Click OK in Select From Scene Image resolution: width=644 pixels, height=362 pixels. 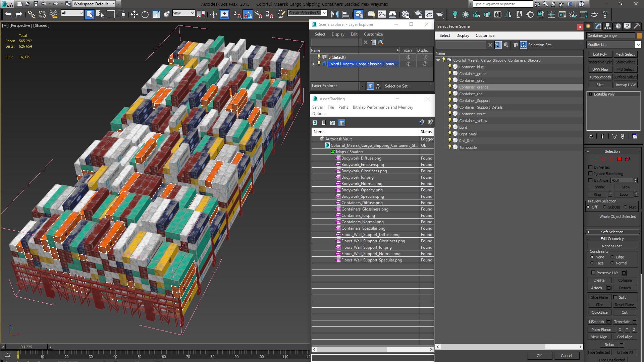coord(539,356)
